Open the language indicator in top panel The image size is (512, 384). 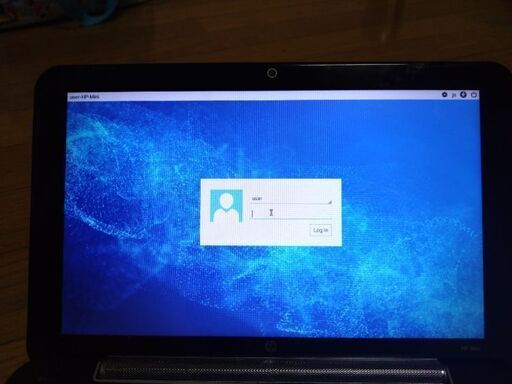[454, 95]
